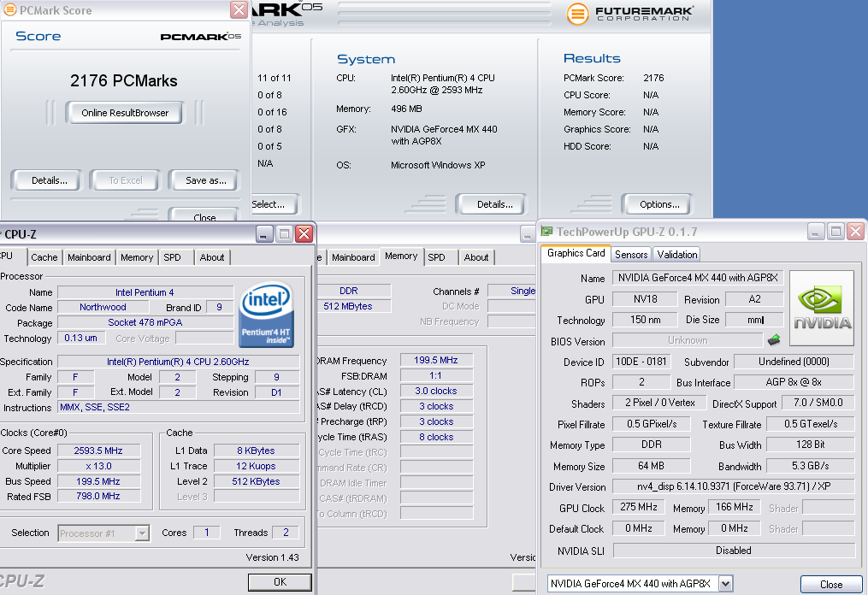The image size is (868, 595).
Task: Open Memory tab in front CPU-Z
Action: click(x=137, y=257)
